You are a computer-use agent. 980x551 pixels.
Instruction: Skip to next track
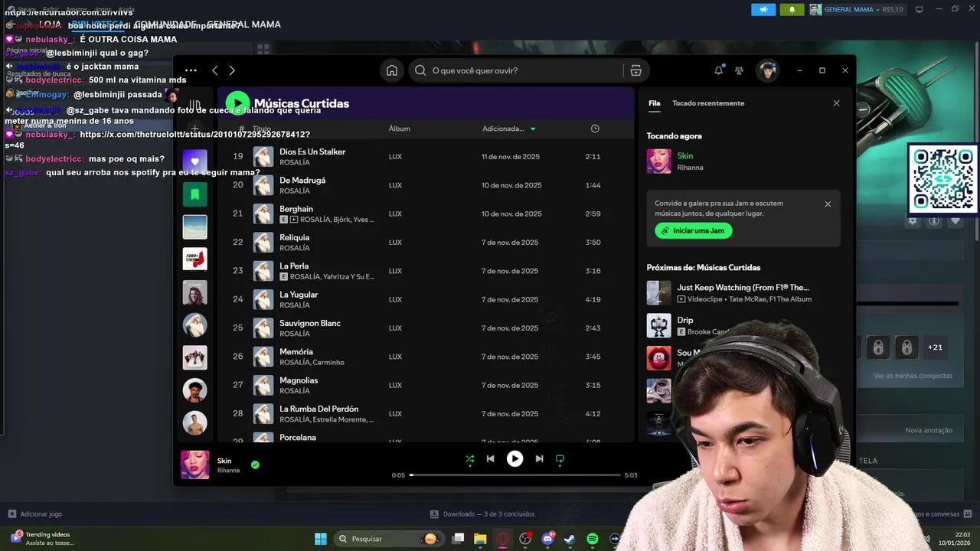[x=539, y=459]
